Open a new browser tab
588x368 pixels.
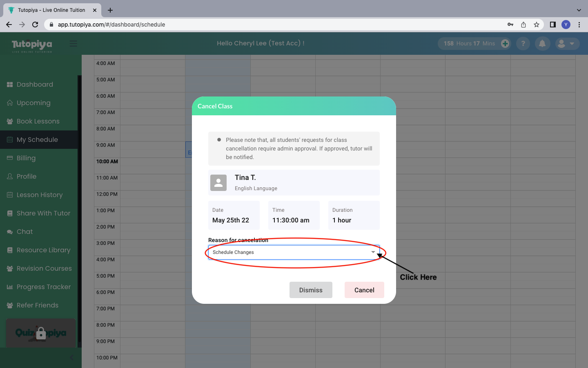click(x=110, y=10)
